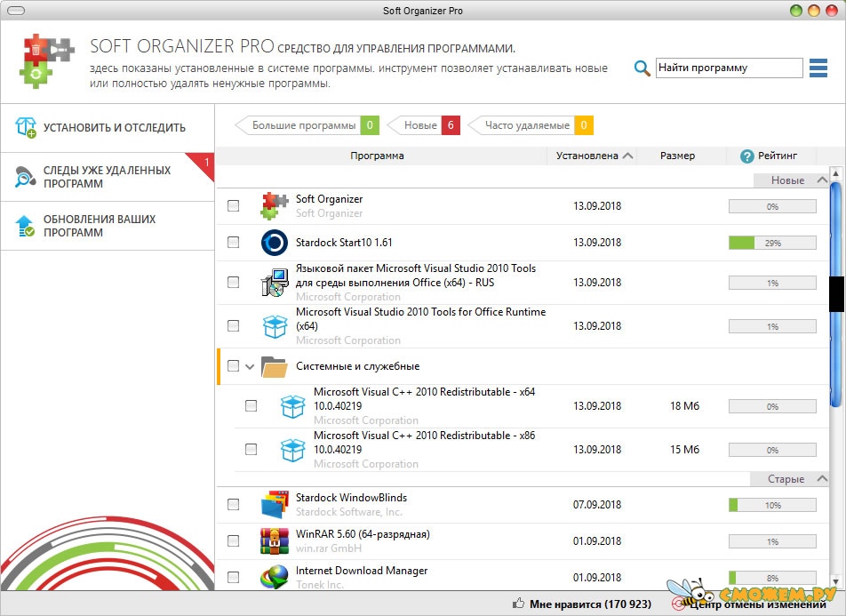Filter by Большие программы tag
846x616 pixels.
(307, 125)
